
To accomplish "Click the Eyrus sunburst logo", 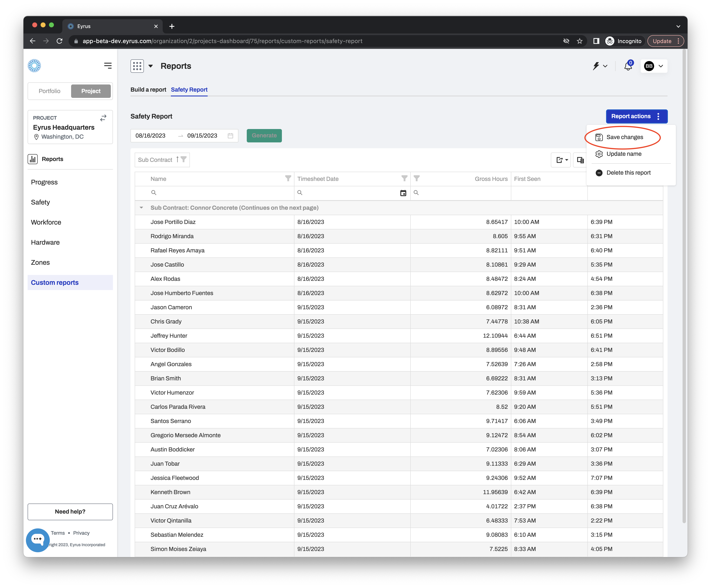I will click(34, 66).
